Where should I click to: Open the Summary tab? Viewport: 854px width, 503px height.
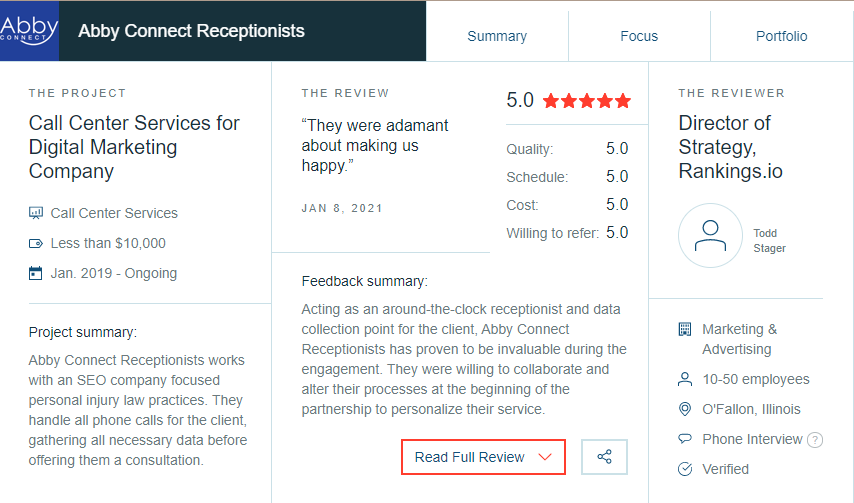pyautogui.click(x=497, y=36)
